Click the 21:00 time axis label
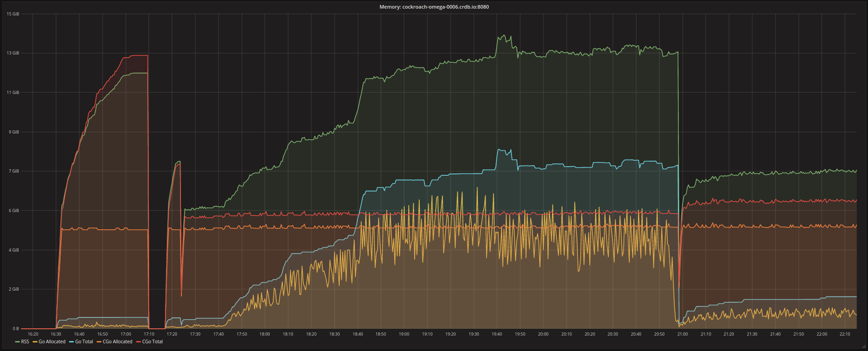Screen dimensions: 868x351 682,334
